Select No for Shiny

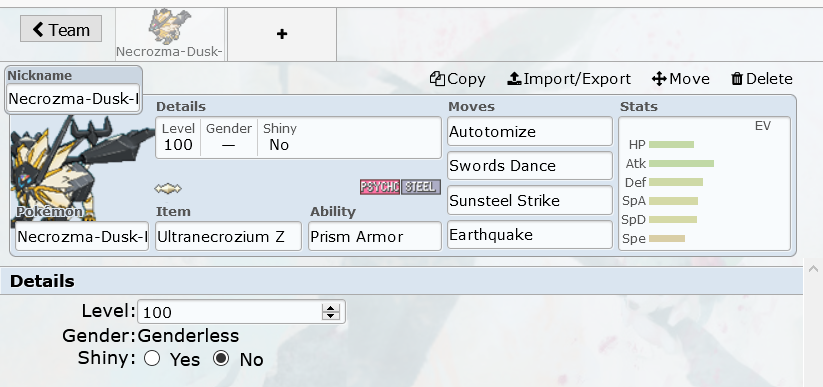[x=221, y=359]
